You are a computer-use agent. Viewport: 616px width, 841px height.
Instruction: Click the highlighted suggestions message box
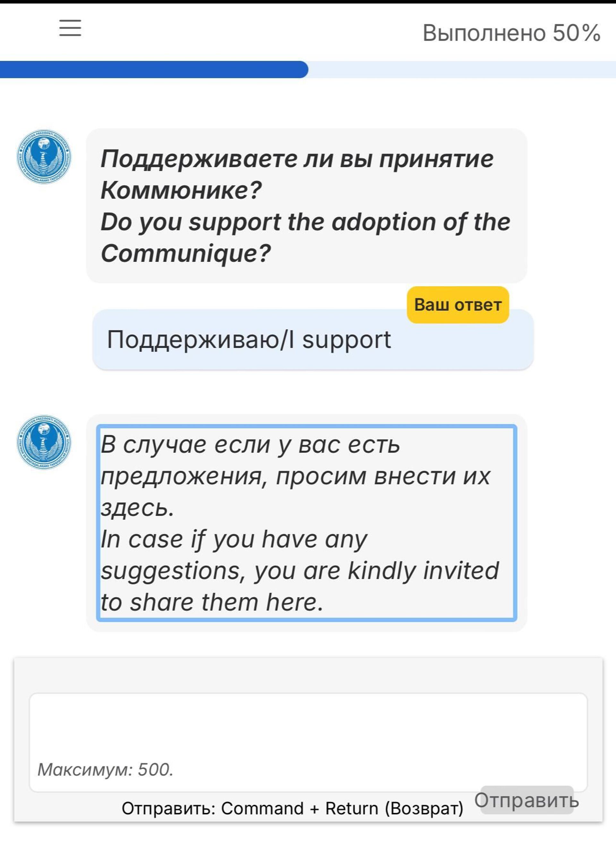point(306,522)
